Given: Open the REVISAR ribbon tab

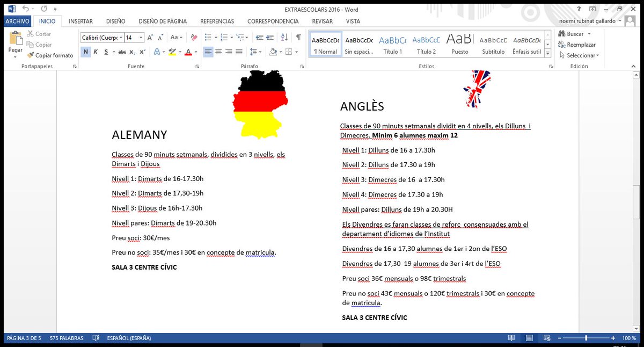Looking at the screenshot, I should click(x=323, y=21).
